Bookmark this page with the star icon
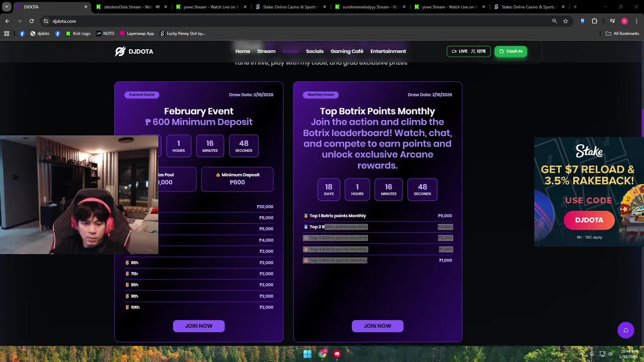The image size is (644, 362). tap(566, 21)
